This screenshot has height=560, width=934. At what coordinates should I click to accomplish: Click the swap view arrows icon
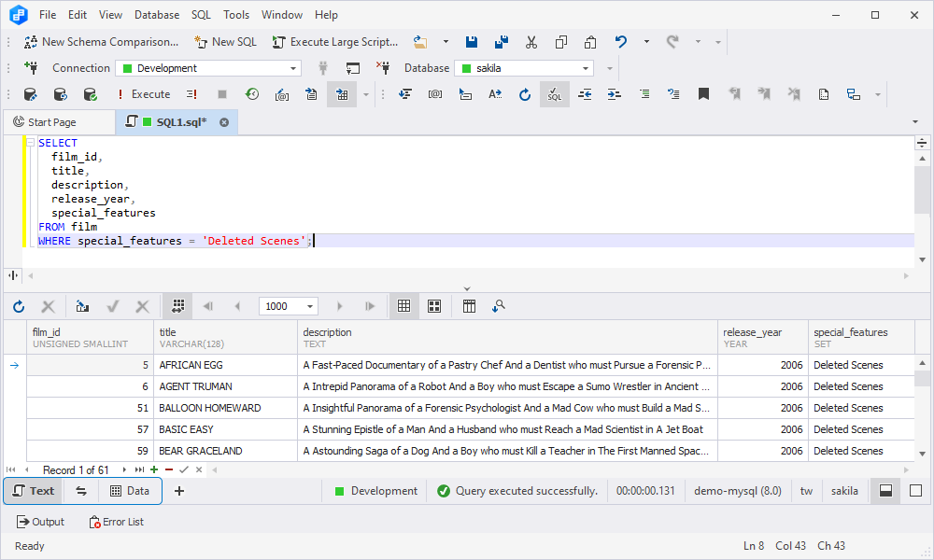[81, 491]
